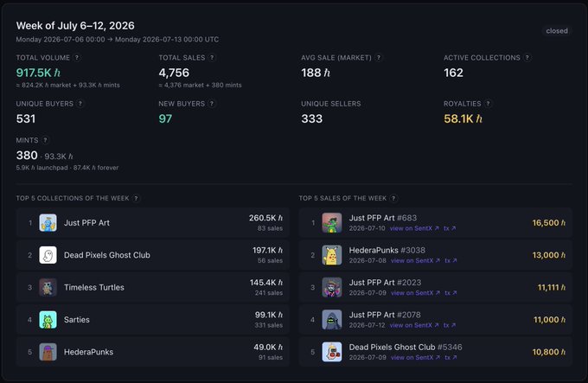Viewport: 588px width, 383px height.
Task: Open tx link for HederaPunks #3038
Action: (x=451, y=260)
